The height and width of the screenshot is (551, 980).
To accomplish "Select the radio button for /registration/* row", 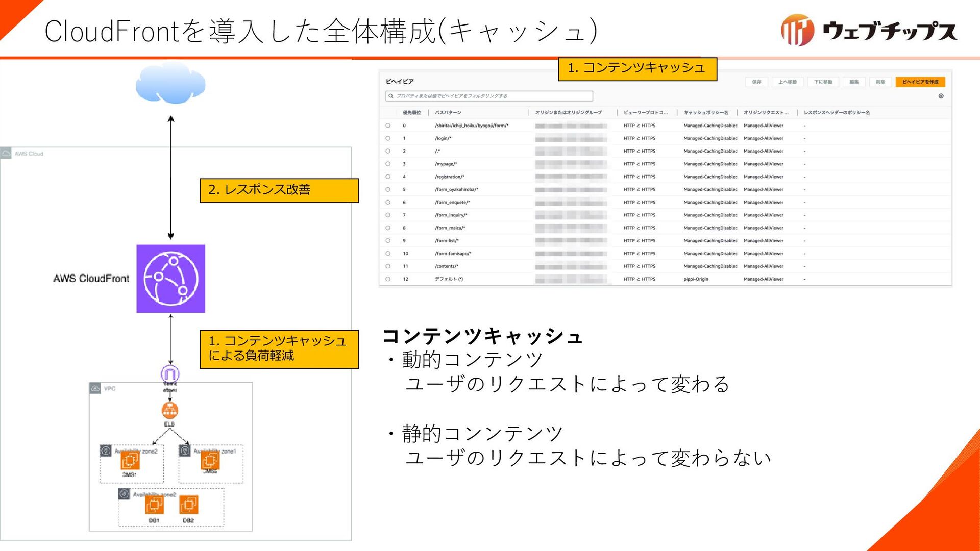I will [388, 177].
